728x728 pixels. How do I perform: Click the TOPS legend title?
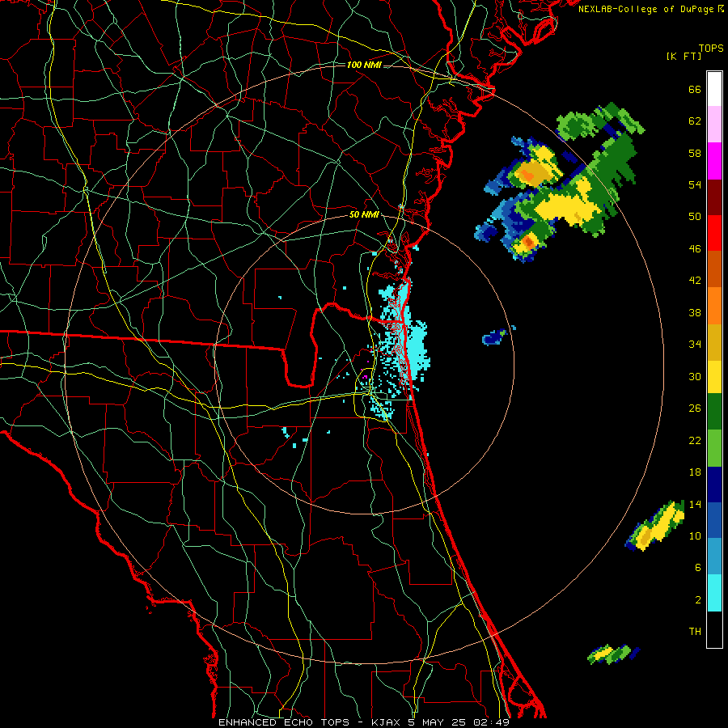[711, 49]
